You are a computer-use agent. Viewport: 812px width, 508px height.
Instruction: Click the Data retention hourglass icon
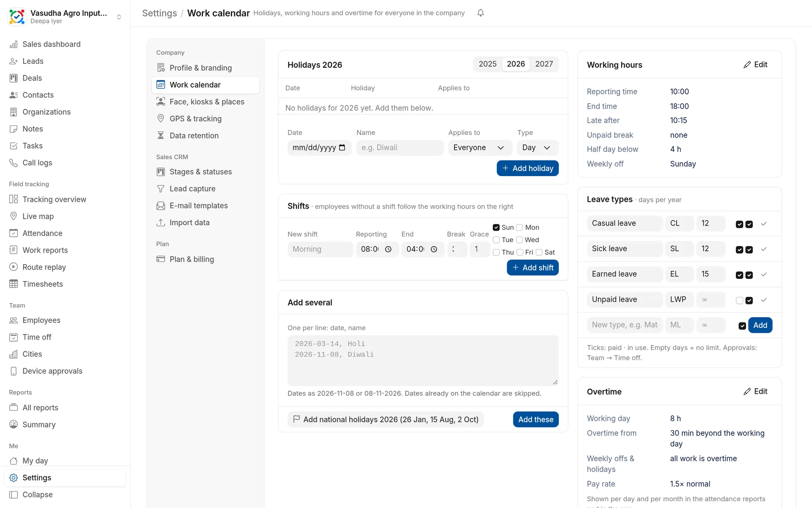[161, 135]
